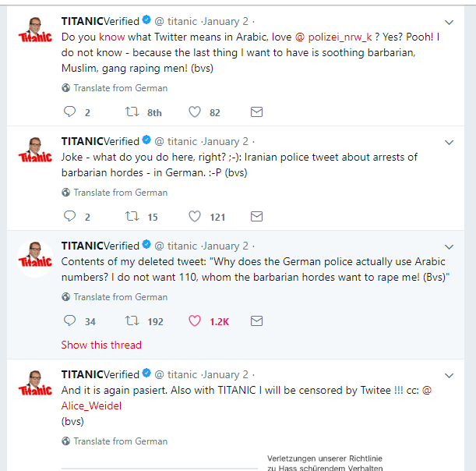Click envelope icon on the 1.2K-likes tweet

point(256,320)
